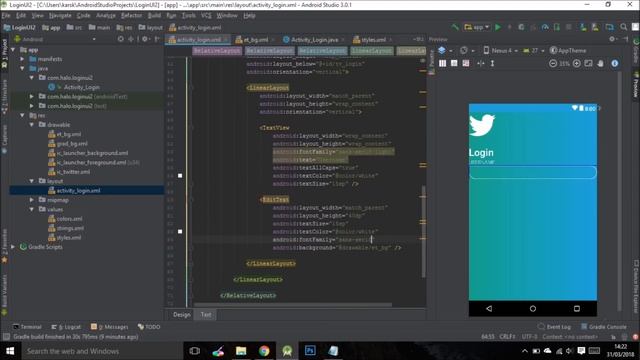Viewport: 640px width, 360px height.
Task: Zoom in the layout preview
Action: [577, 63]
